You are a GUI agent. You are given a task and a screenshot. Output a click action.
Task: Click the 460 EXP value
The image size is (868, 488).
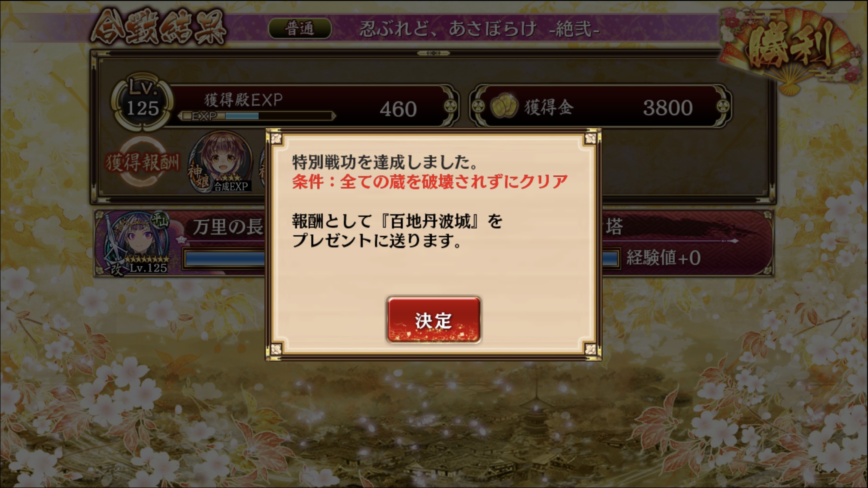pos(398,109)
